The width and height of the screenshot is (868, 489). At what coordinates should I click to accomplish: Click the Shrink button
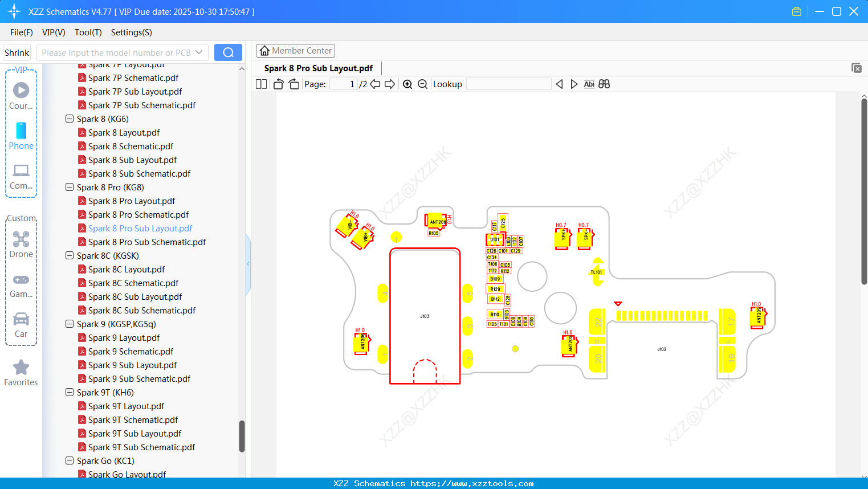click(x=17, y=52)
